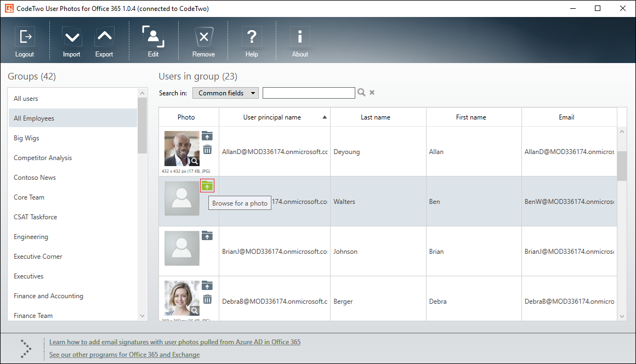The width and height of the screenshot is (636, 364).
Task: Click the BrianJ@MOD336174 user principal name cell
Action: click(275, 251)
